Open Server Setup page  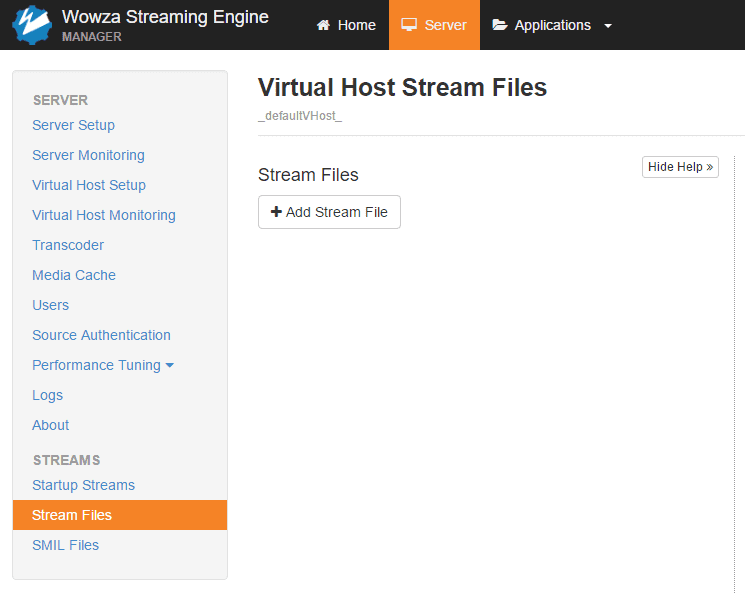click(x=74, y=125)
